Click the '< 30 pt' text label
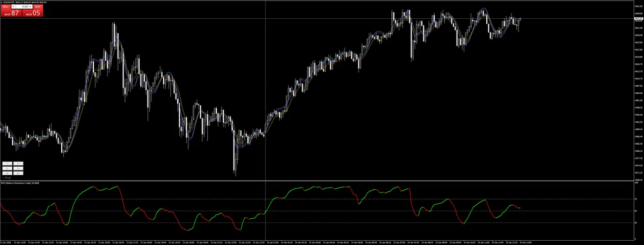 click(x=6, y=177)
